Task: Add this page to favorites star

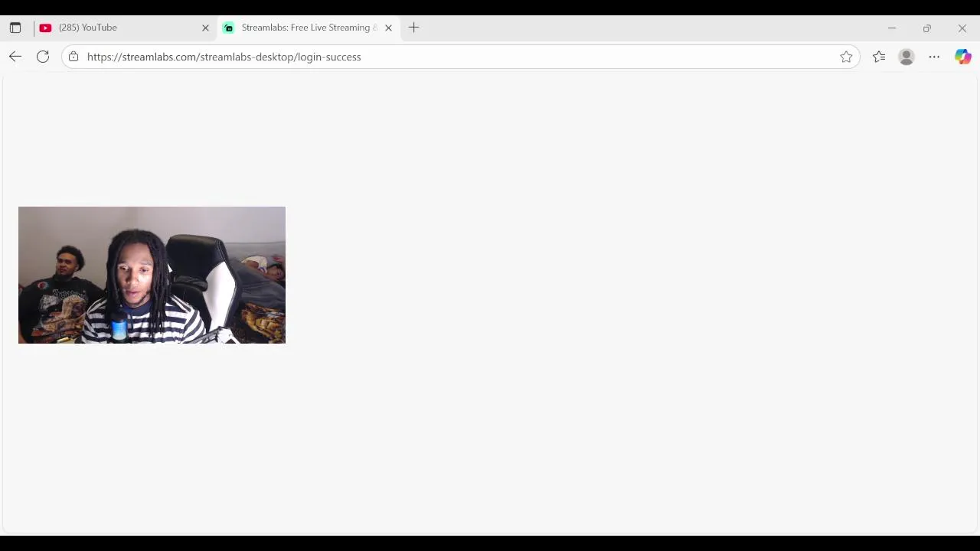Action: [x=846, y=57]
